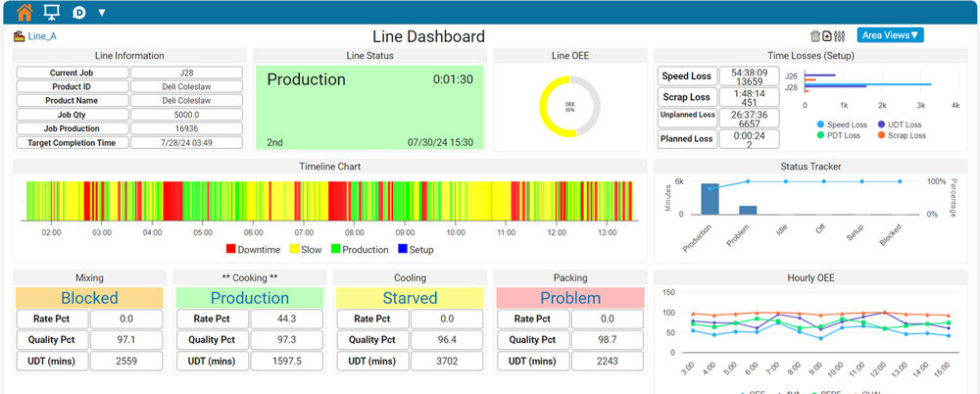Viewport: 980px width, 394px height.
Task: Select the Packing station header
Action: (570, 277)
